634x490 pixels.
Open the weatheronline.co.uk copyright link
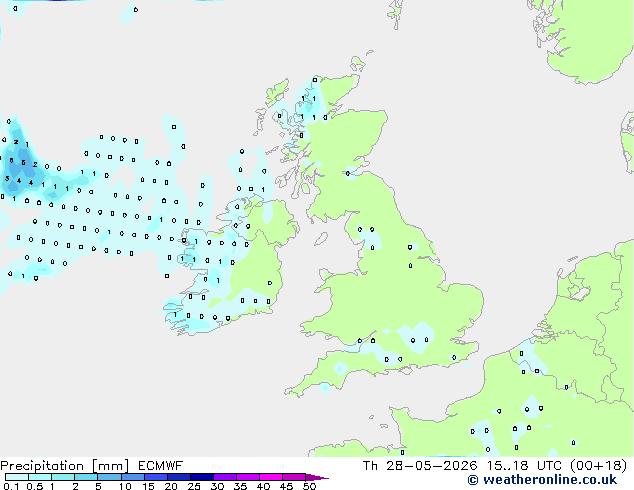pyautogui.click(x=542, y=480)
